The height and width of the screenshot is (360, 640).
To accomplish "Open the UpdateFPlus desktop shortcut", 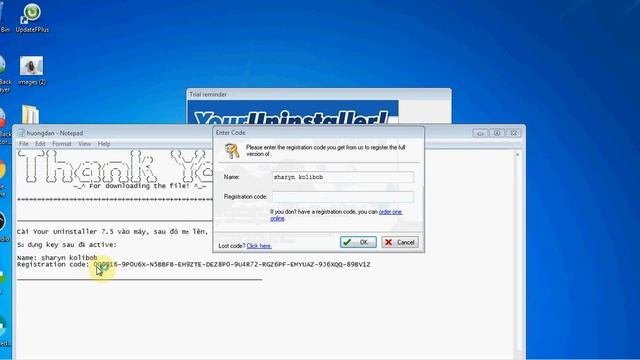I will pos(32,18).
